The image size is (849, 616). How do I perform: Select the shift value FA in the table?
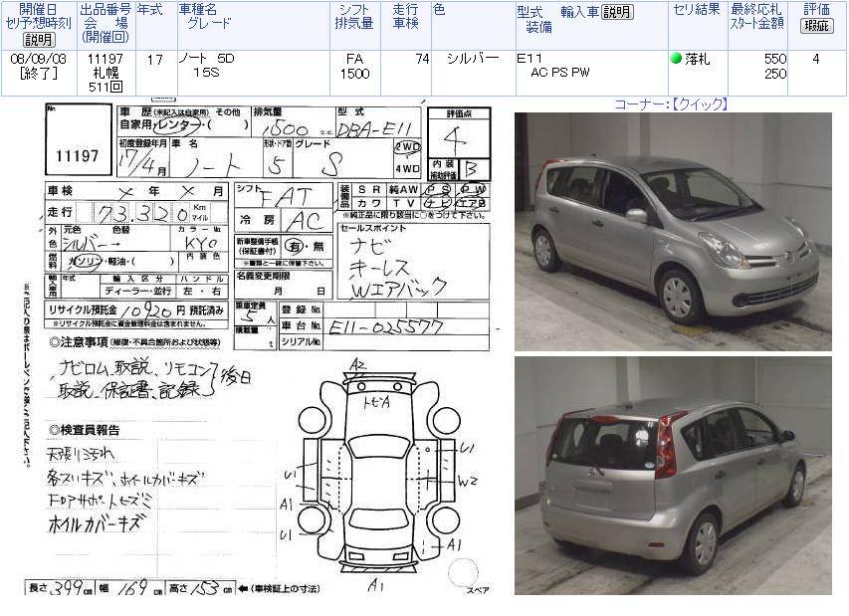point(354,59)
